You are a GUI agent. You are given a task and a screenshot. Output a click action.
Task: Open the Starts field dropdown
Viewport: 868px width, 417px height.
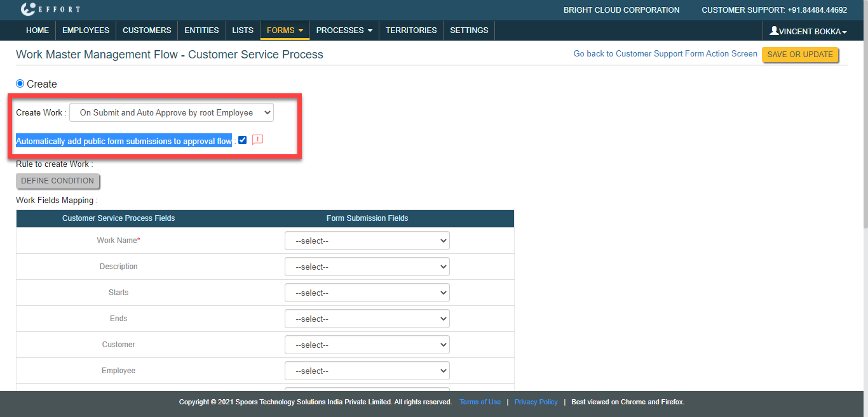click(x=367, y=293)
